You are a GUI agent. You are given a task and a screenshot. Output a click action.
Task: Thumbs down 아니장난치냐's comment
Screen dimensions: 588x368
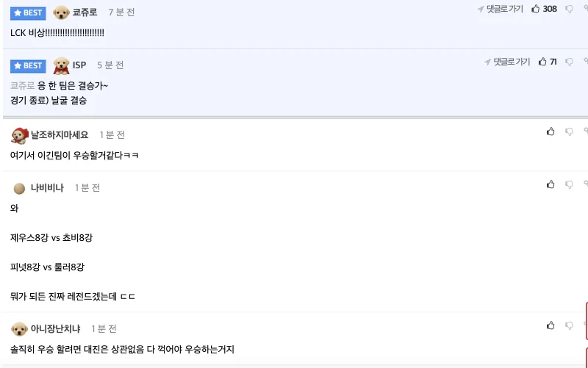point(569,325)
